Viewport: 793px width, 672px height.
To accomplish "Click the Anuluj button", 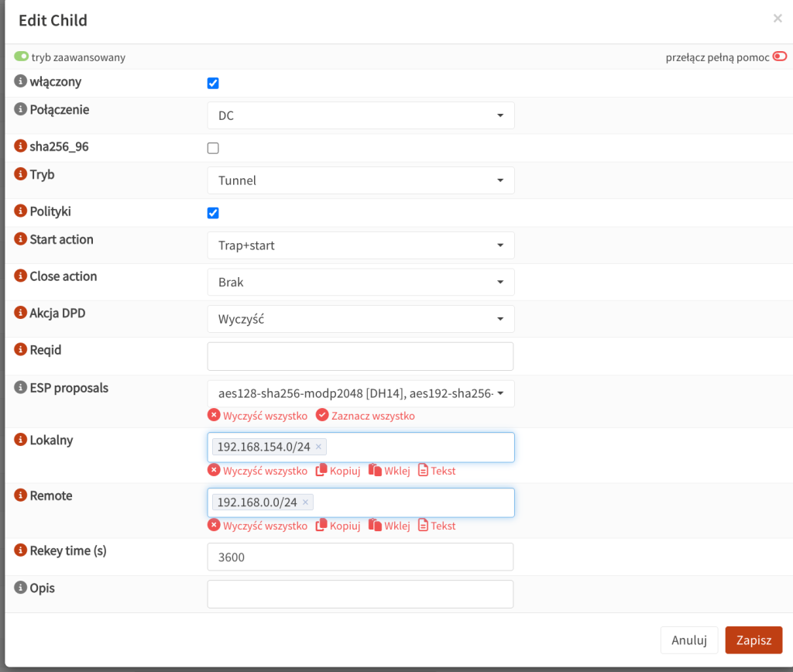I will [x=688, y=640].
